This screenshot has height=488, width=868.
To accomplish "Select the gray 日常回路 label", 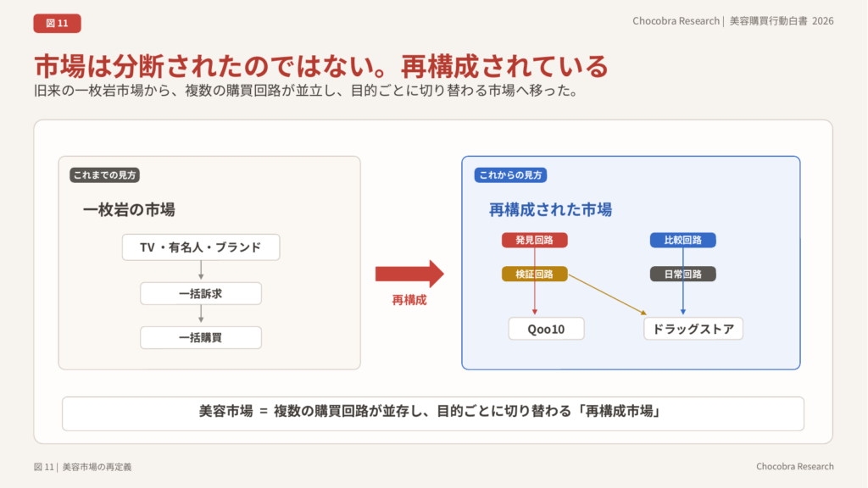I will click(x=682, y=274).
